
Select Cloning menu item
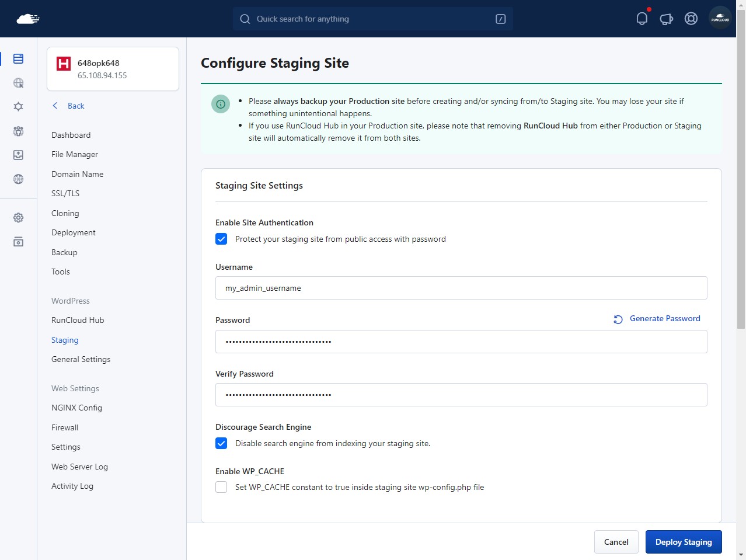click(65, 213)
